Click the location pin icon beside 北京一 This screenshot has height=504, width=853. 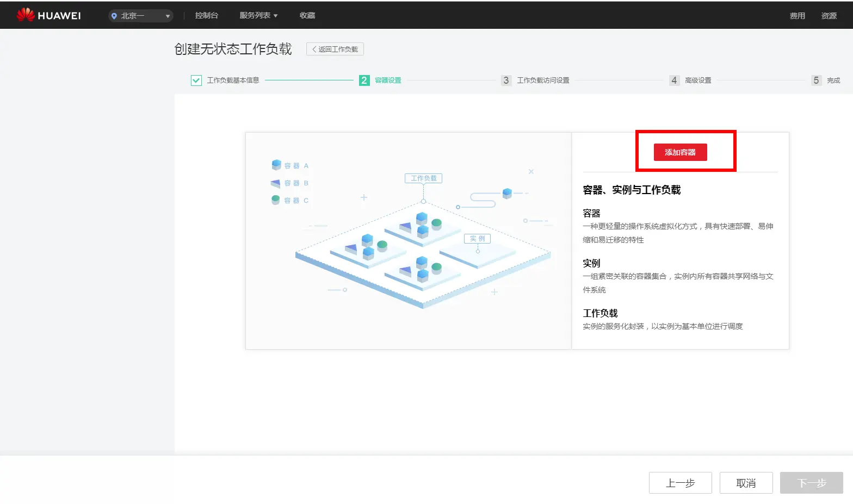coord(114,16)
